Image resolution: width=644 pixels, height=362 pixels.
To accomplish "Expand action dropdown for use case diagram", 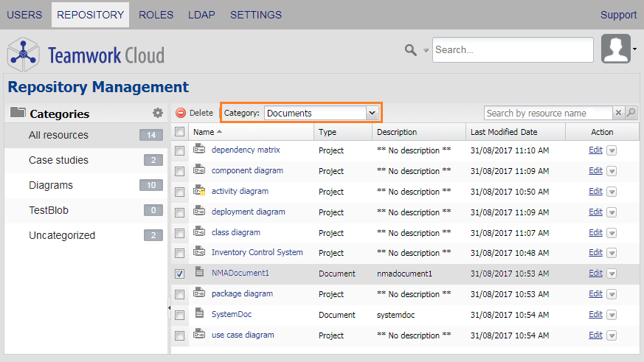I will click(x=612, y=335).
